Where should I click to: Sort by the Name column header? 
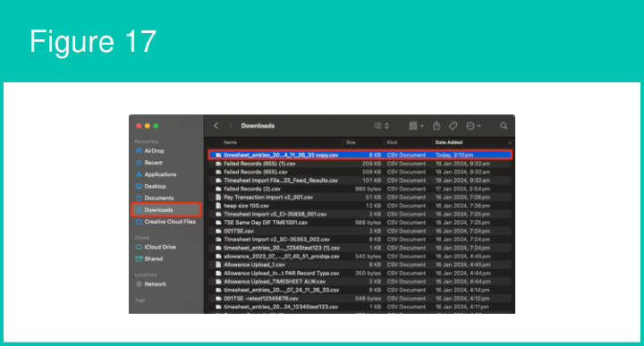tap(231, 142)
